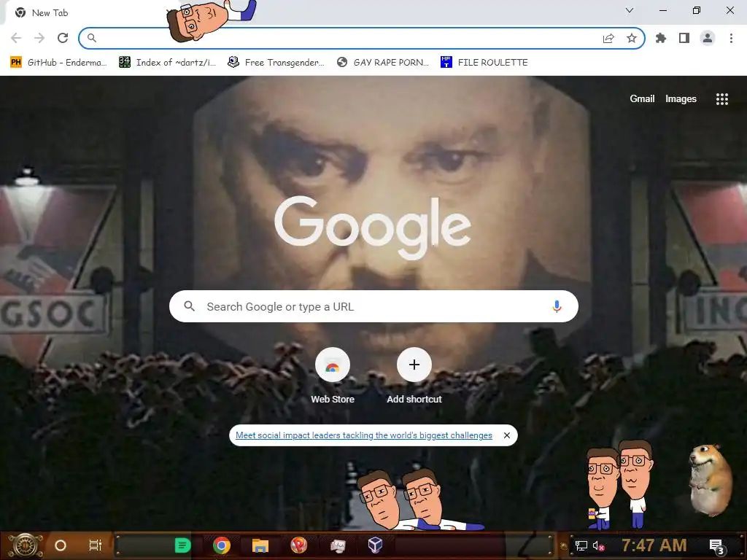Start voice search with the microphone
Image resolution: width=747 pixels, height=560 pixels.
[x=557, y=306]
